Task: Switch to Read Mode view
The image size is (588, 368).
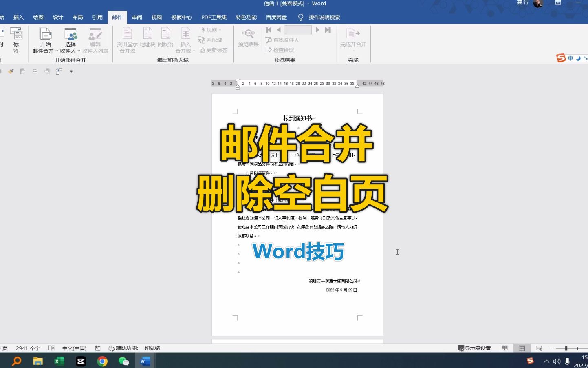Action: (504, 348)
